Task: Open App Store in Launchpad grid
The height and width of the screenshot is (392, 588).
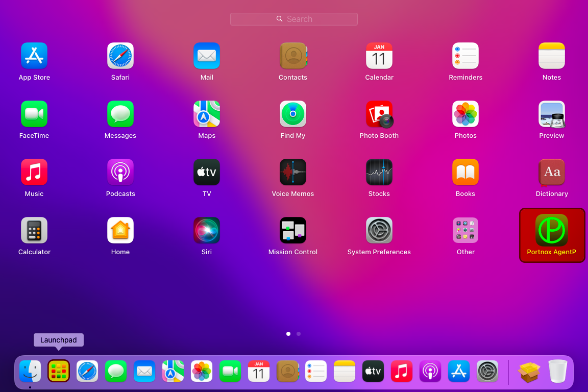Action: 34,56
